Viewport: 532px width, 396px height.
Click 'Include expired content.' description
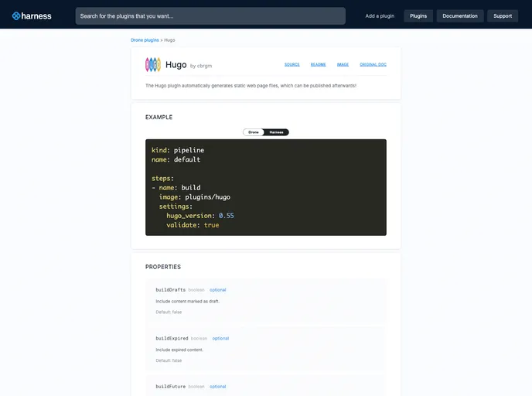click(x=179, y=350)
